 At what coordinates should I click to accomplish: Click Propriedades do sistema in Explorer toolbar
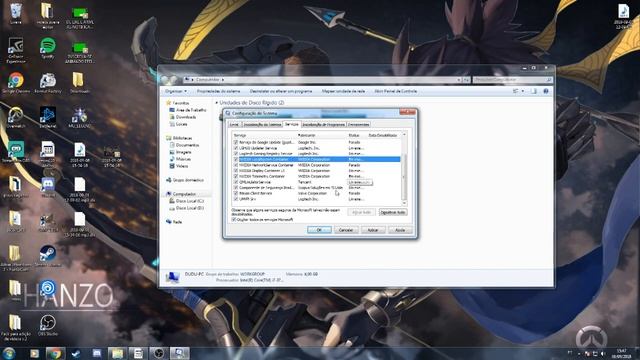[x=218, y=91]
